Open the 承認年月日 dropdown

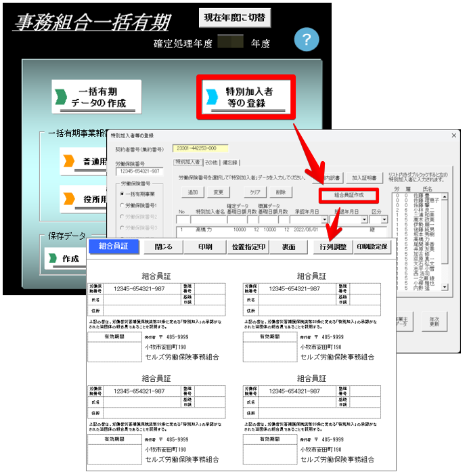click(324, 219)
